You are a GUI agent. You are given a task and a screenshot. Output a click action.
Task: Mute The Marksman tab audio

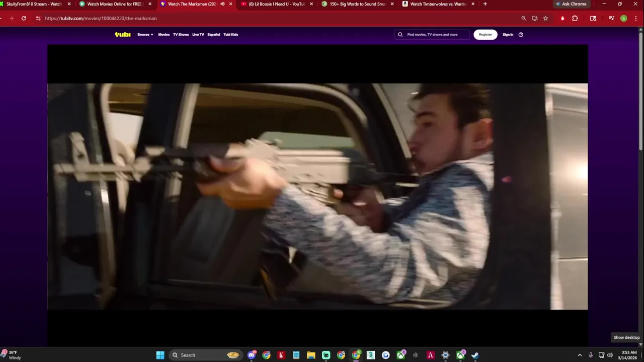(222, 4)
